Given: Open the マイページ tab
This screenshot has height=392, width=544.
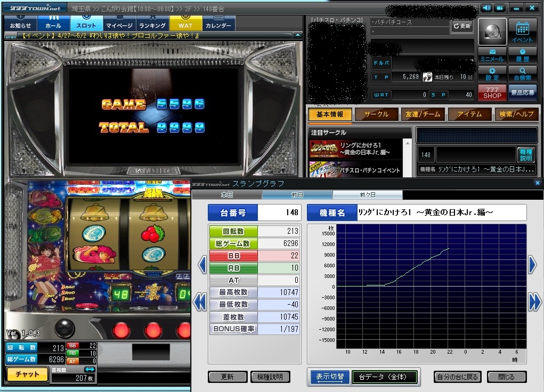Looking at the screenshot, I should tap(119, 23).
